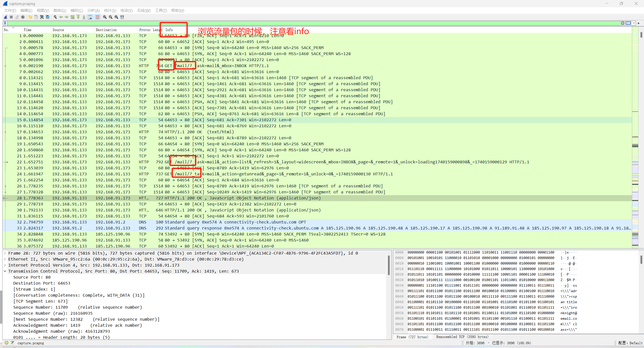Click the find packet magnifier icon
This screenshot has height=348, width=644.
click(55, 17)
